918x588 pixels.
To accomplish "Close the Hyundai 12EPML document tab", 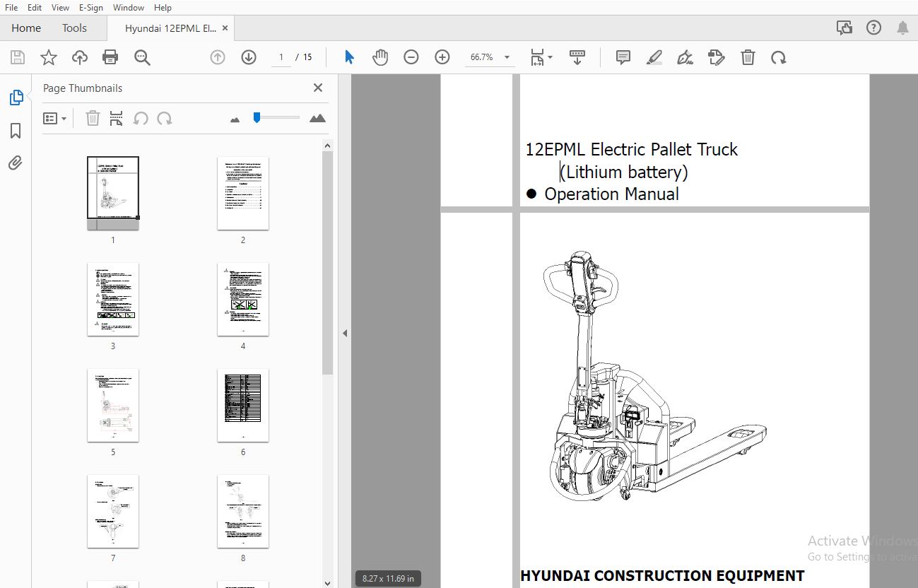I will [x=225, y=28].
